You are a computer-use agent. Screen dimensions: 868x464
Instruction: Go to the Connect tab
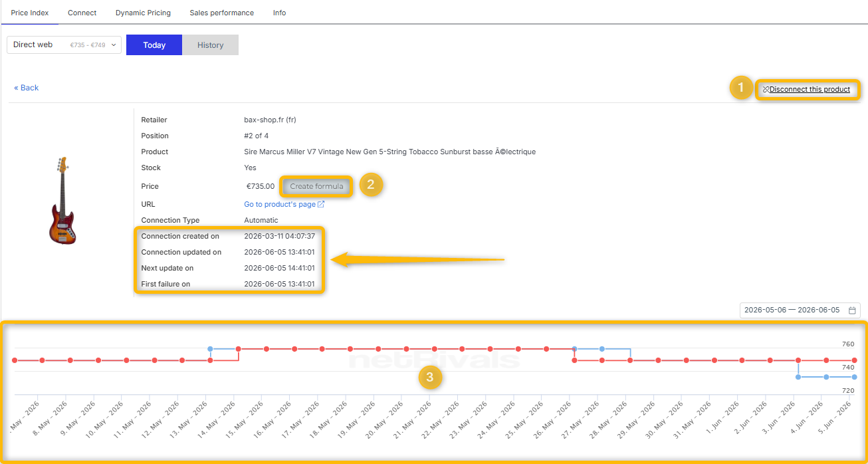(x=82, y=13)
